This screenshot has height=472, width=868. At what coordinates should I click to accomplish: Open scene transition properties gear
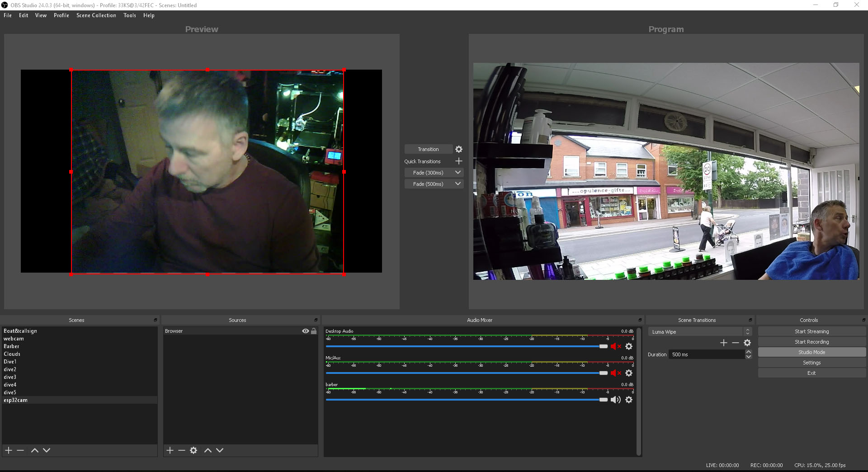[747, 343]
